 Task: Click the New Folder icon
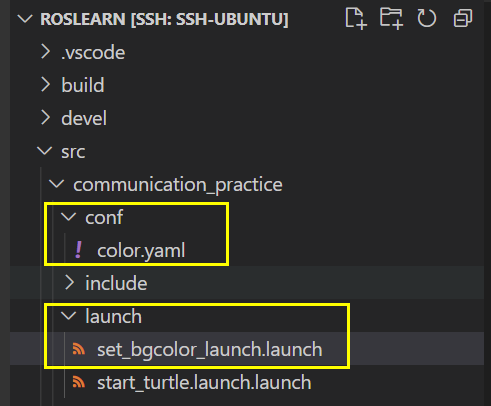tap(391, 18)
